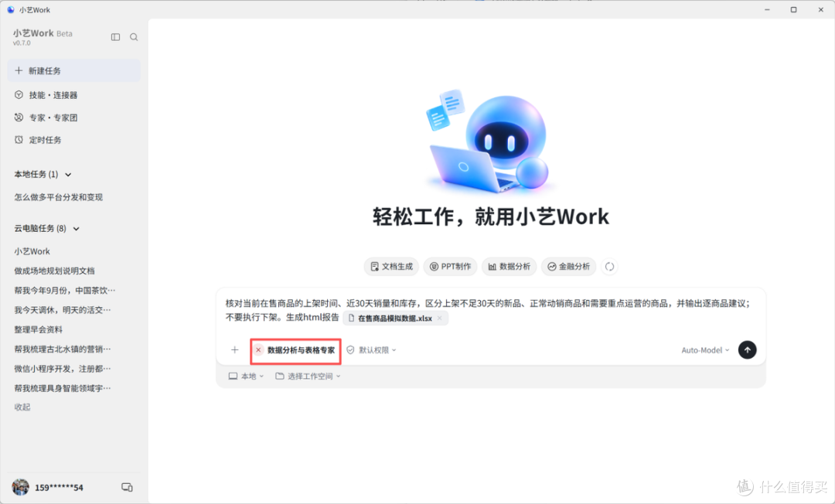Collapse 云电脑任务 (8) section
The image size is (835, 504).
tap(76, 229)
